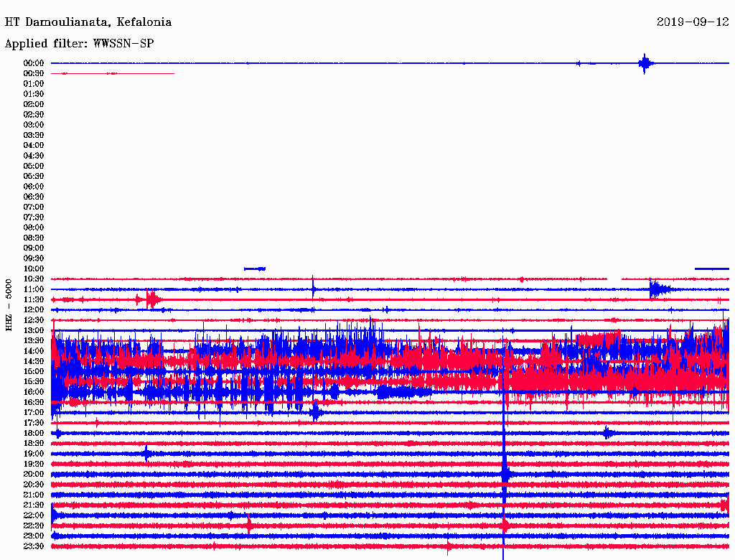735x560 pixels.
Task: Click the station title 'HT Damoulianata, Kefalonia'
Action: (88, 22)
